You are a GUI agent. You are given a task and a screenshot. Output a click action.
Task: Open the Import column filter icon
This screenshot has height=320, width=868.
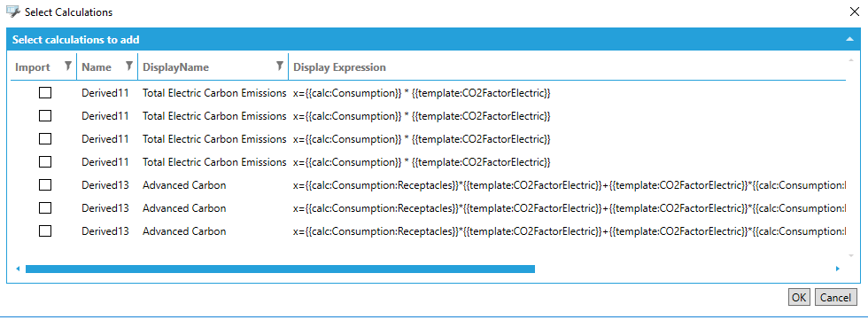pos(68,66)
